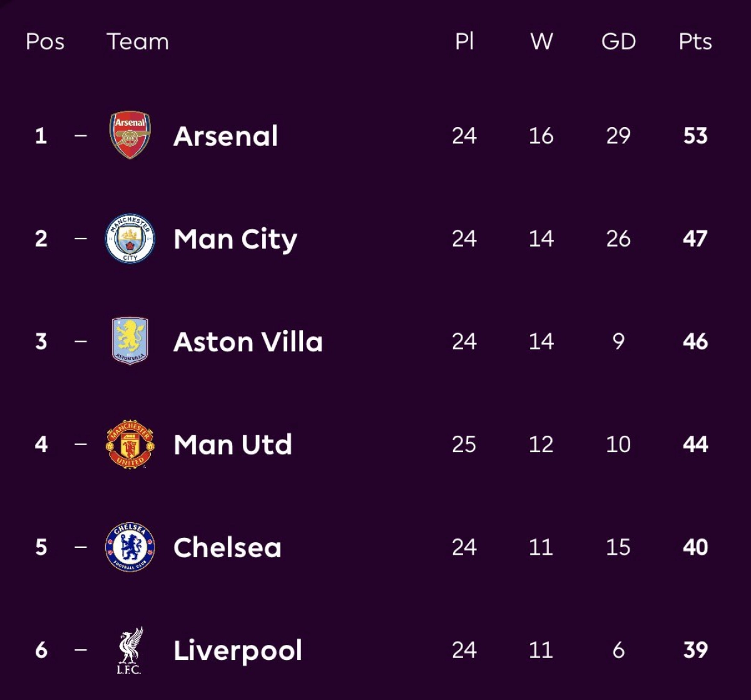The width and height of the screenshot is (751, 700).
Task: Click the Pos column header
Action: point(45,42)
